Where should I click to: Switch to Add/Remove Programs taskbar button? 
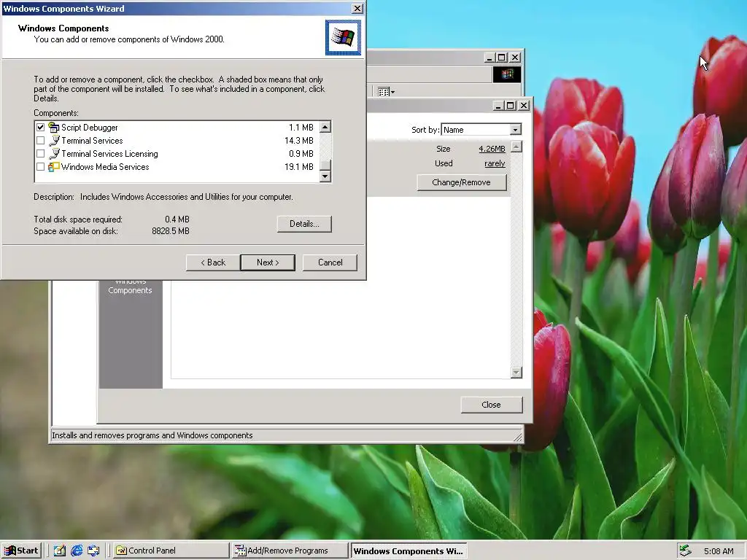click(x=290, y=551)
